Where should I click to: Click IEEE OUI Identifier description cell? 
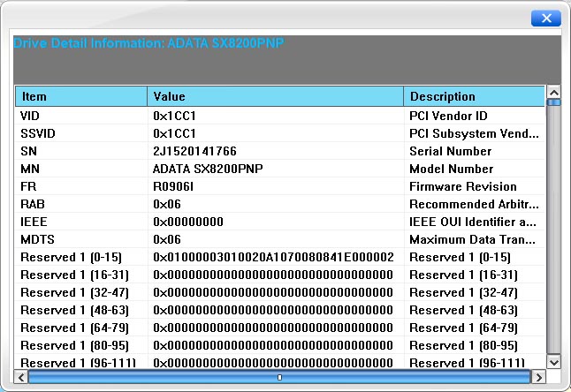[473, 222]
